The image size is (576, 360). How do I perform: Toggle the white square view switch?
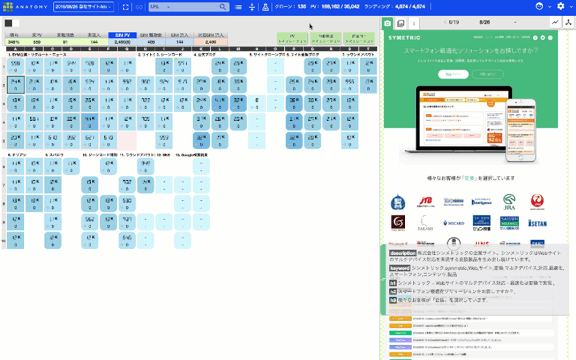[x=16, y=23]
